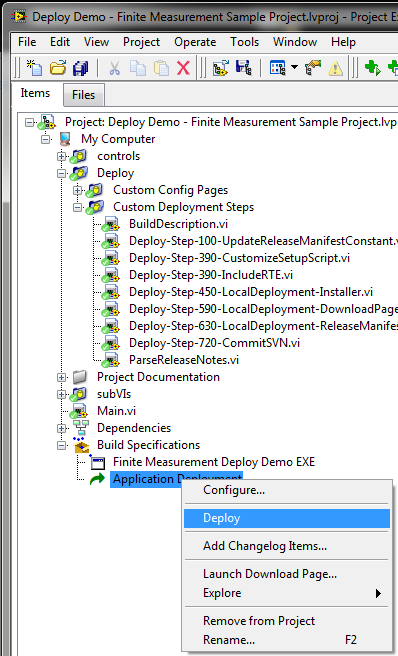
Task: Expand the Project Documentation folder
Action: pyautogui.click(x=62, y=377)
